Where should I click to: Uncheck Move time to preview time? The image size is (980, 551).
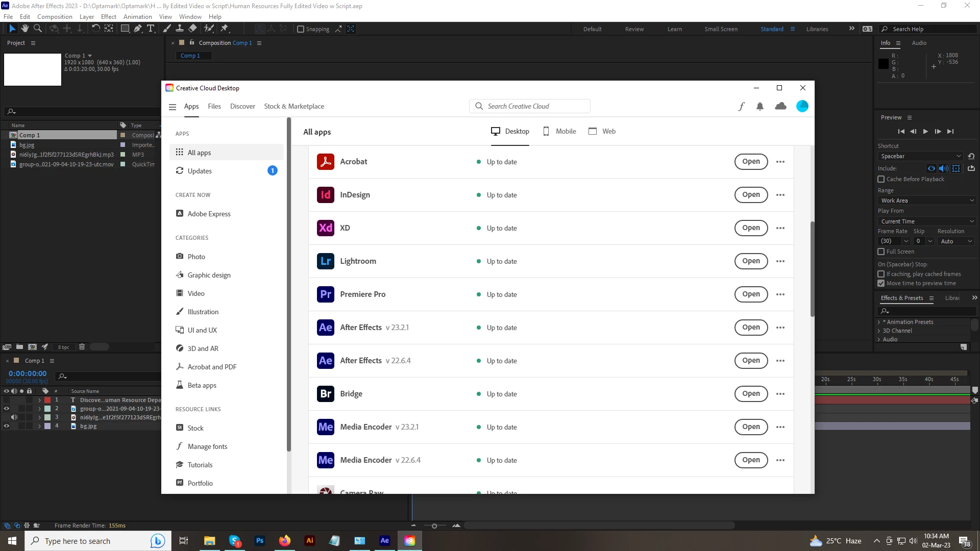coord(881,283)
